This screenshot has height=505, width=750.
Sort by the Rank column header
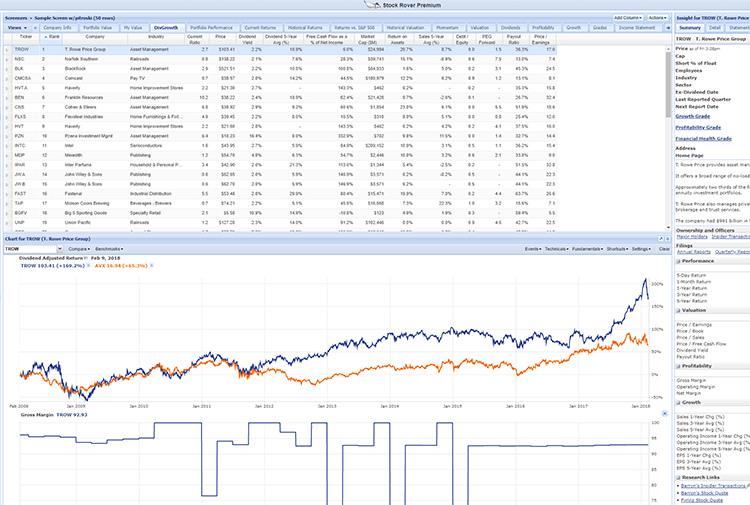pyautogui.click(x=52, y=39)
